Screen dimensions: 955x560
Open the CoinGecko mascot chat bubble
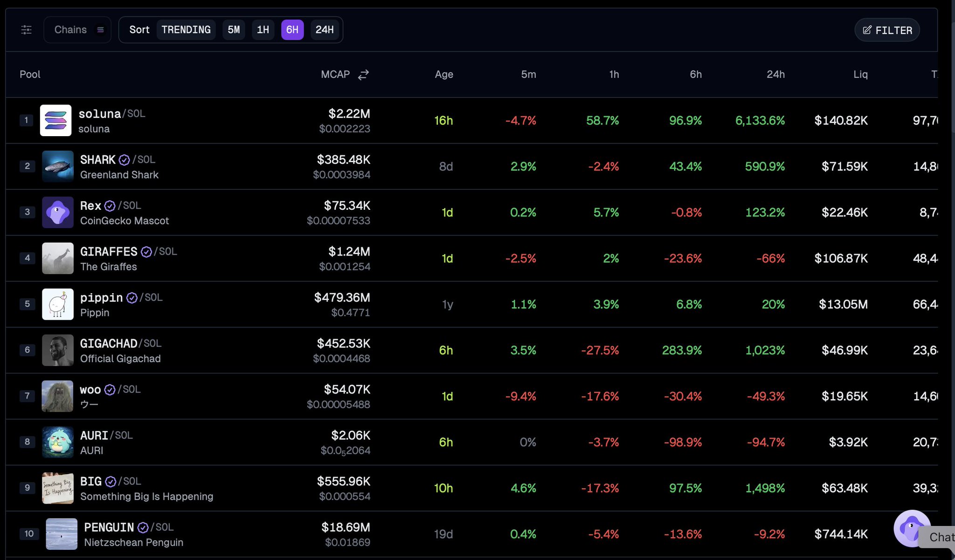[x=912, y=528]
